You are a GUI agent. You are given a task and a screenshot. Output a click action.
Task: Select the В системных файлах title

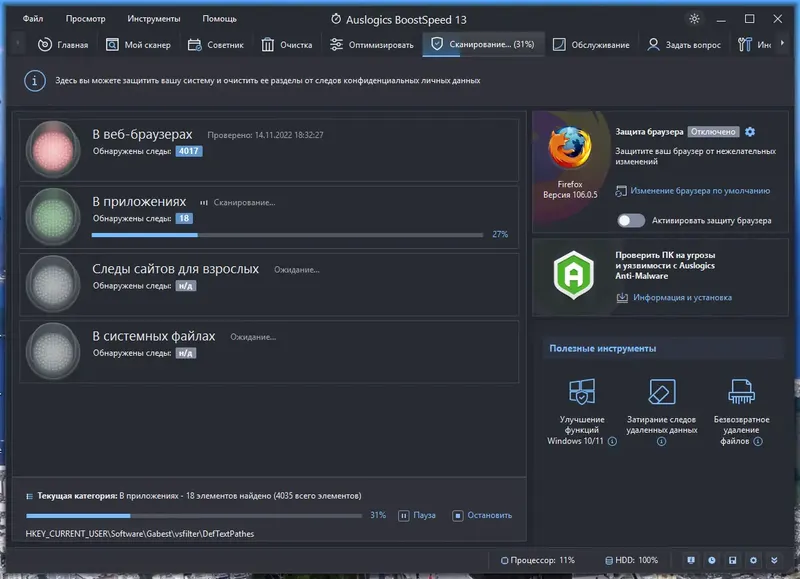[154, 336]
